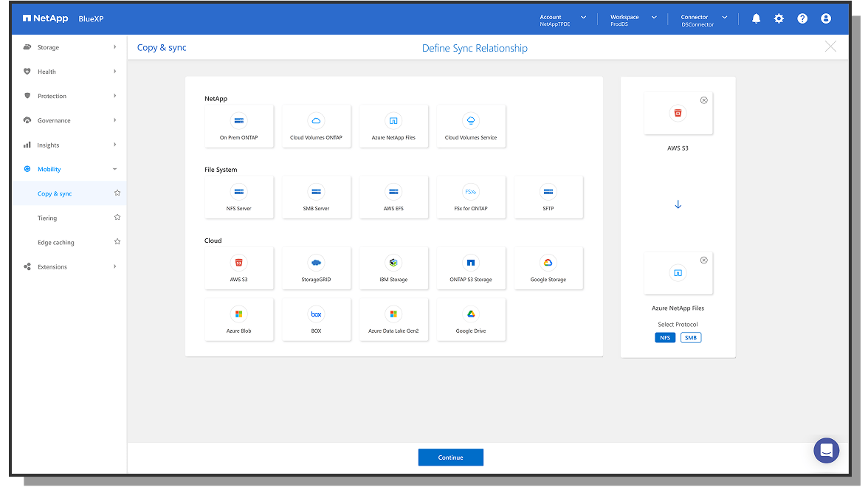
Task: Open Edge caching in the sidebar
Action: [56, 242]
